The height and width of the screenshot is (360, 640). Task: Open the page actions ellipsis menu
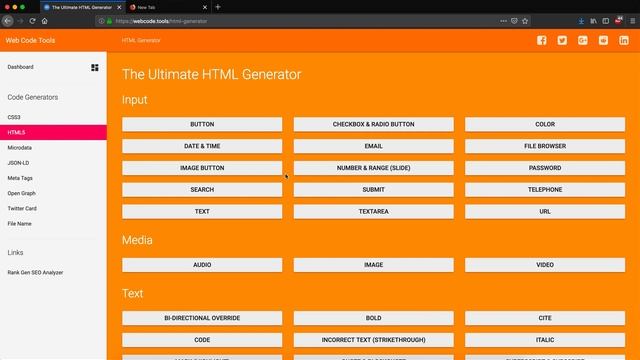503,21
